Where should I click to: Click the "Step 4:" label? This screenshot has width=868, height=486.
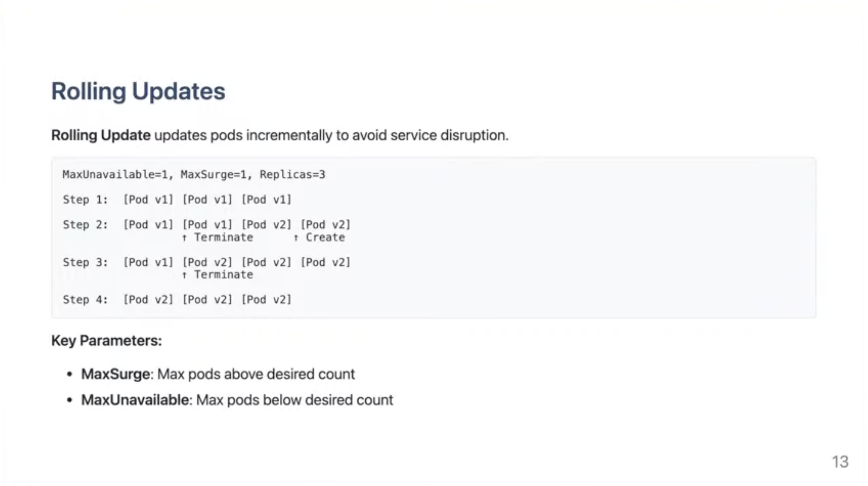[85, 299]
